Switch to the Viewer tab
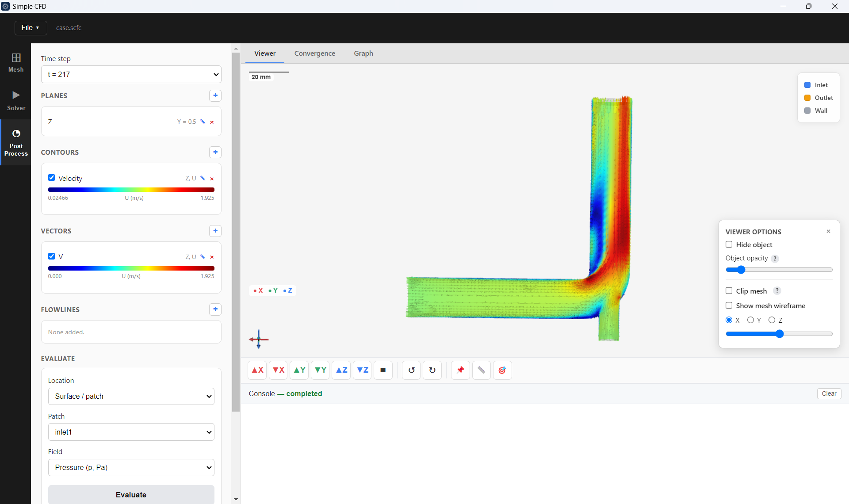 click(265, 53)
